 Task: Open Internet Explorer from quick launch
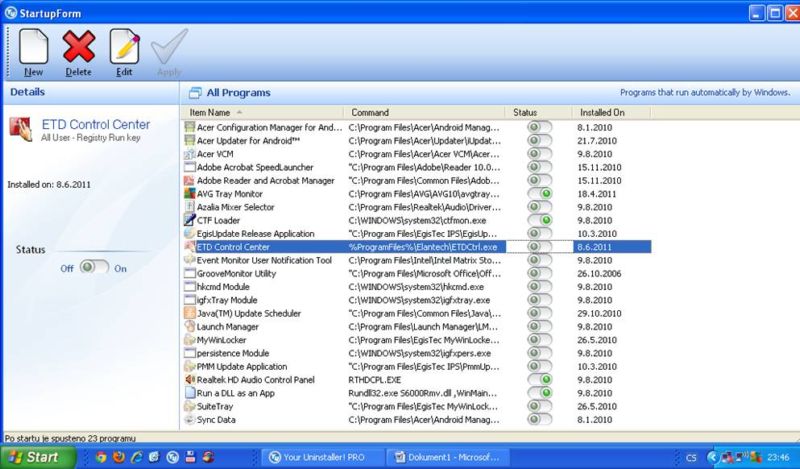137,457
